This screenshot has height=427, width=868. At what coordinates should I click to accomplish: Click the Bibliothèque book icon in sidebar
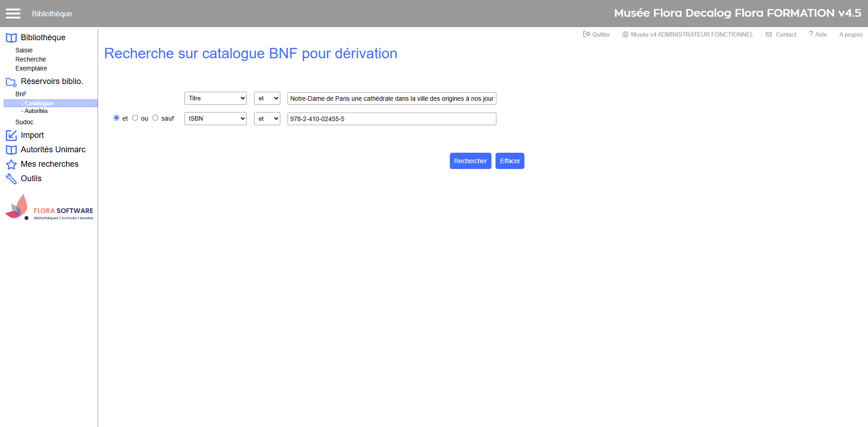11,38
